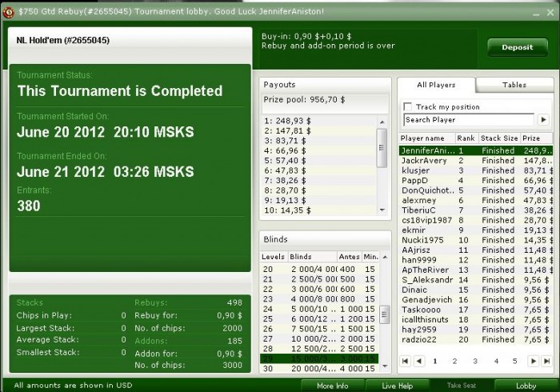Select player row PappD
This screenshot has width=560, height=392.
pos(476,181)
